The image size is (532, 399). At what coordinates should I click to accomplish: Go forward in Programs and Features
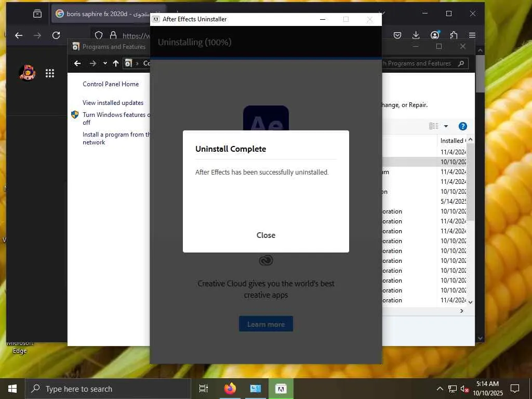(92, 63)
